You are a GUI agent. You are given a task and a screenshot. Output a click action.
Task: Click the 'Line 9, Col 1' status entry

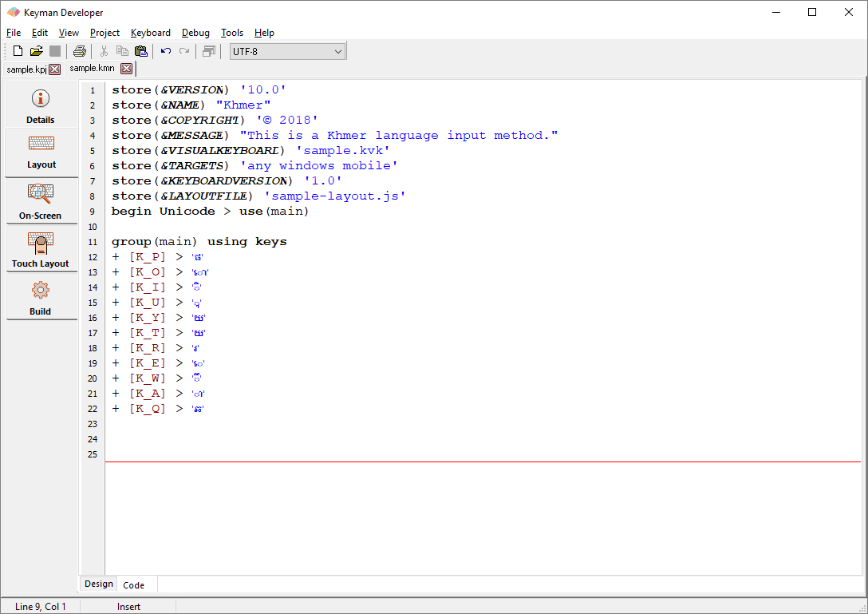coord(41,607)
